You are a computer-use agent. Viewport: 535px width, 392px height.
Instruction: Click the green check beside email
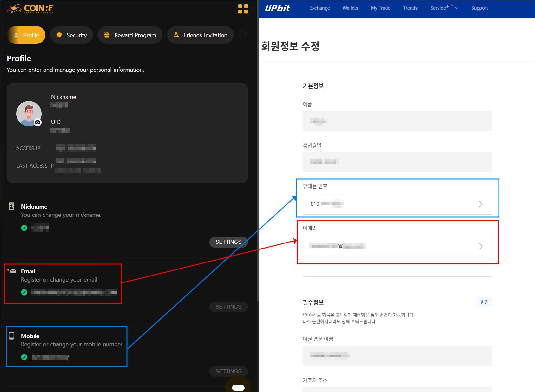(24, 292)
